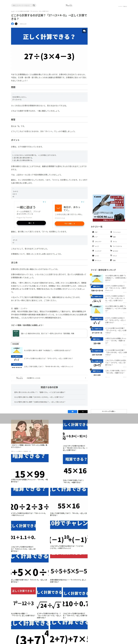Open 脳トレ 角度を求める方法 feature link
The image size is (138, 644).
tap(49, 333)
